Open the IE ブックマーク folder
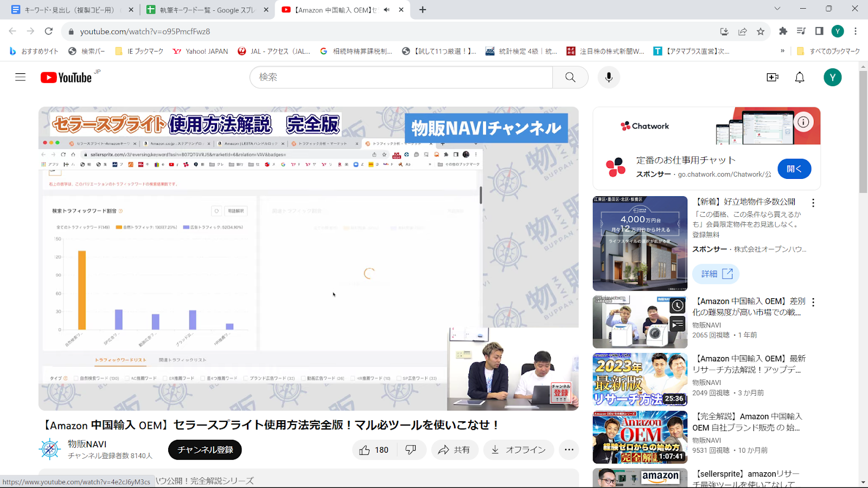868x488 pixels. (x=139, y=51)
